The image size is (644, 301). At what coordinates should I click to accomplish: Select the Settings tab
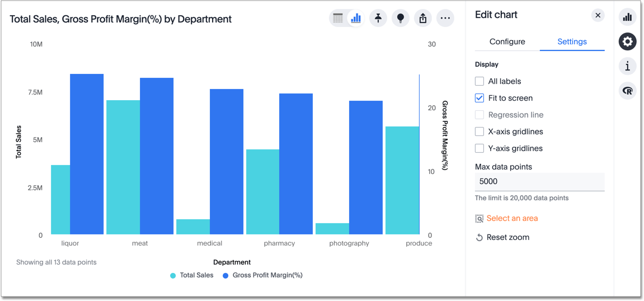coord(572,41)
